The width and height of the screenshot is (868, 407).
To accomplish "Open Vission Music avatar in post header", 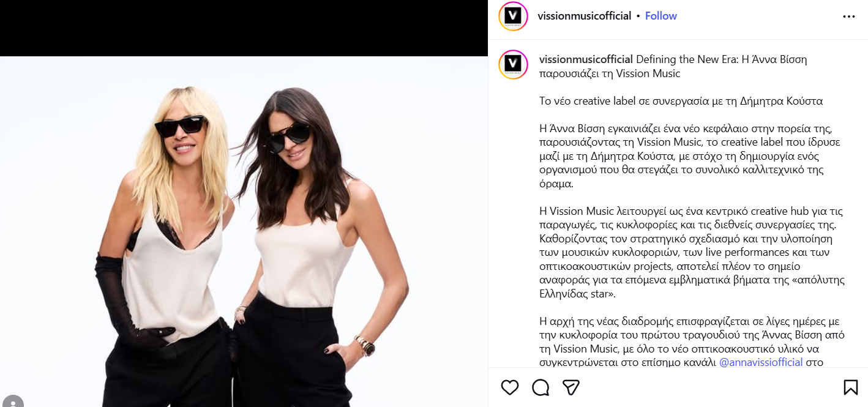I will (513, 16).
